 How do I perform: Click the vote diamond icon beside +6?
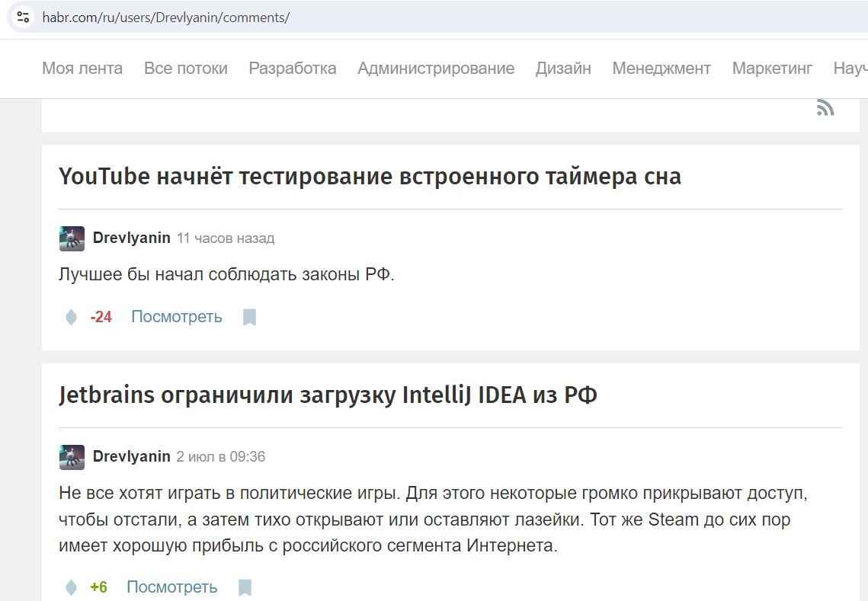coord(71,587)
